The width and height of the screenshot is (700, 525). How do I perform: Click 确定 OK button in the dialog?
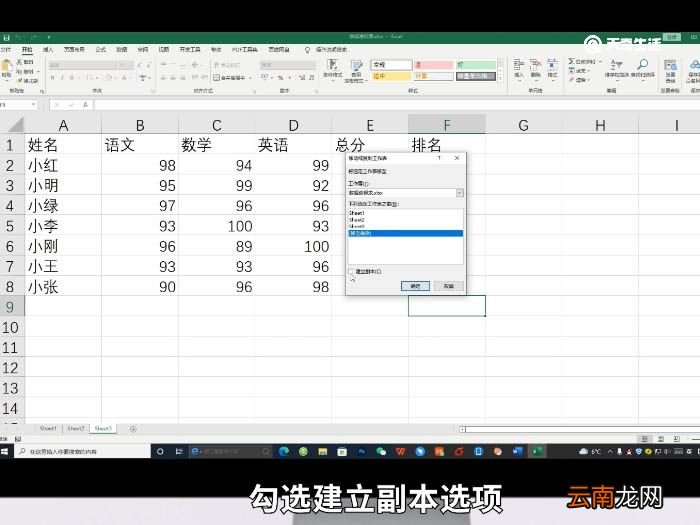(x=415, y=286)
